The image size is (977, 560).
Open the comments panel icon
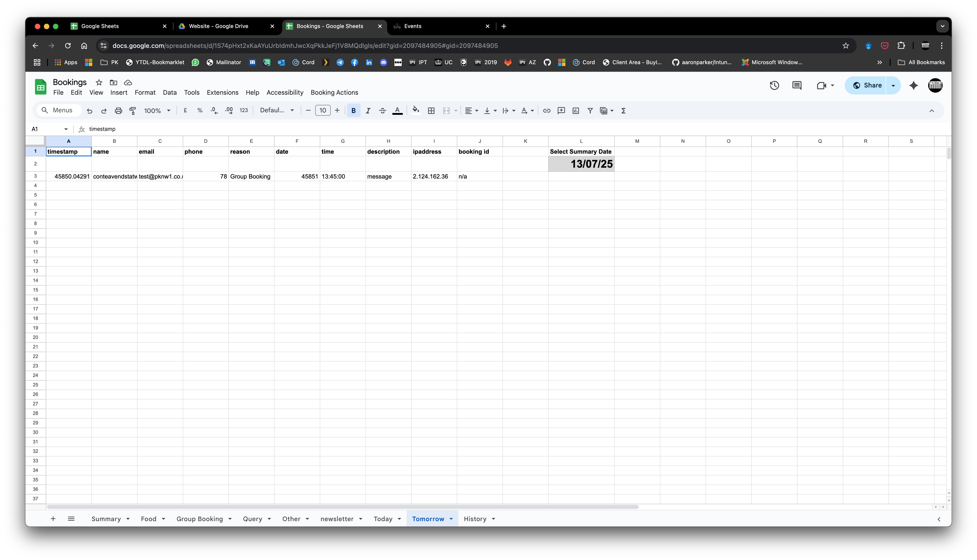[797, 85]
